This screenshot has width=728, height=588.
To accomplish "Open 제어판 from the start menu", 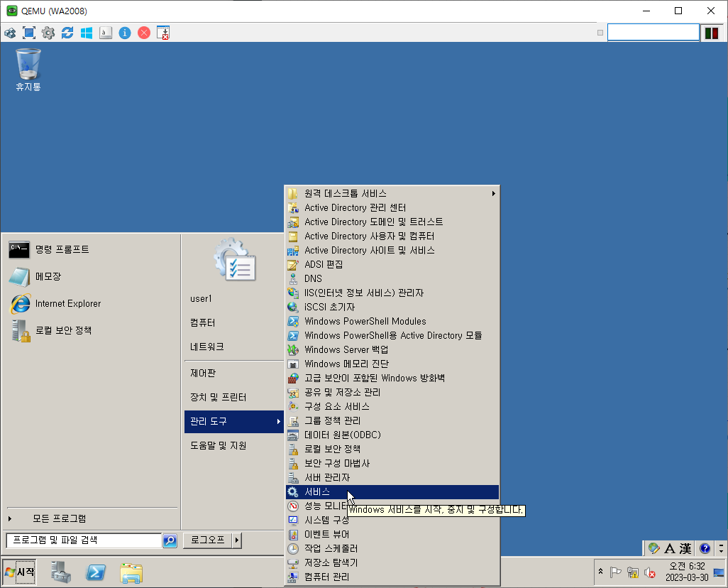I will tap(203, 374).
